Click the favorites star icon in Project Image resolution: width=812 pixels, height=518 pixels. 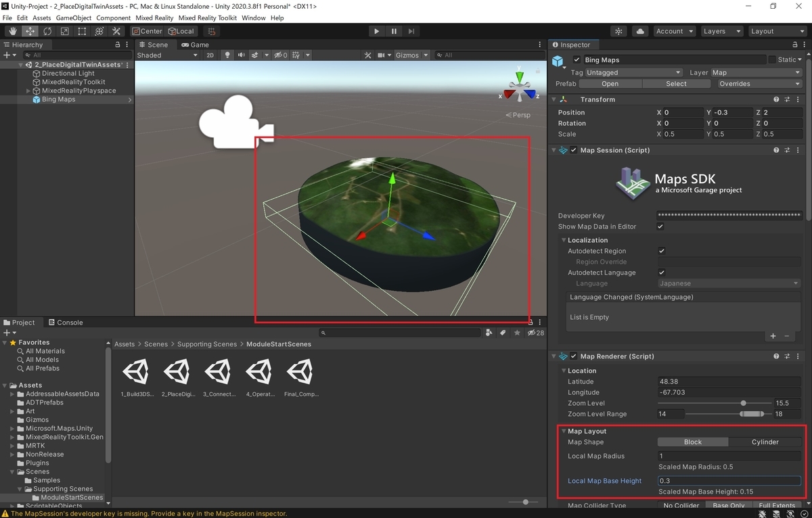pyautogui.click(x=517, y=333)
